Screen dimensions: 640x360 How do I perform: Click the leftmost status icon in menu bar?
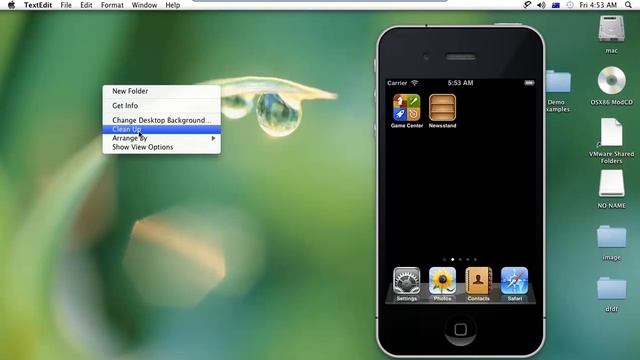[527, 5]
